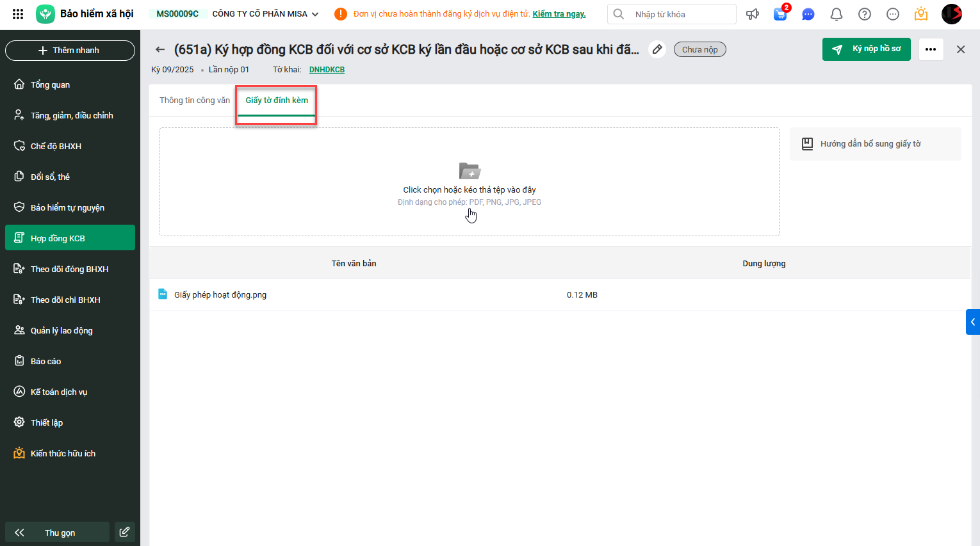The width and height of the screenshot is (980, 546).
Task: Open Theo dõi đóng BHXH
Action: pos(70,269)
